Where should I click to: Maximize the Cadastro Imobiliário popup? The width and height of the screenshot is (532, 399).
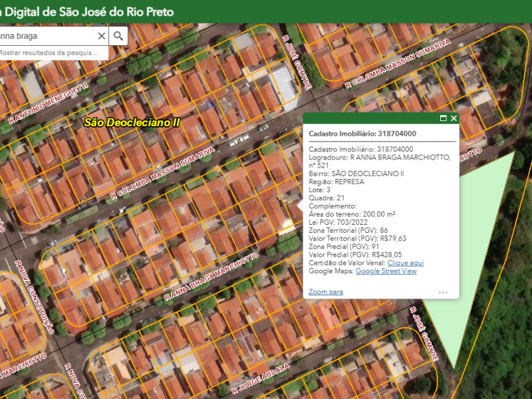point(443,118)
